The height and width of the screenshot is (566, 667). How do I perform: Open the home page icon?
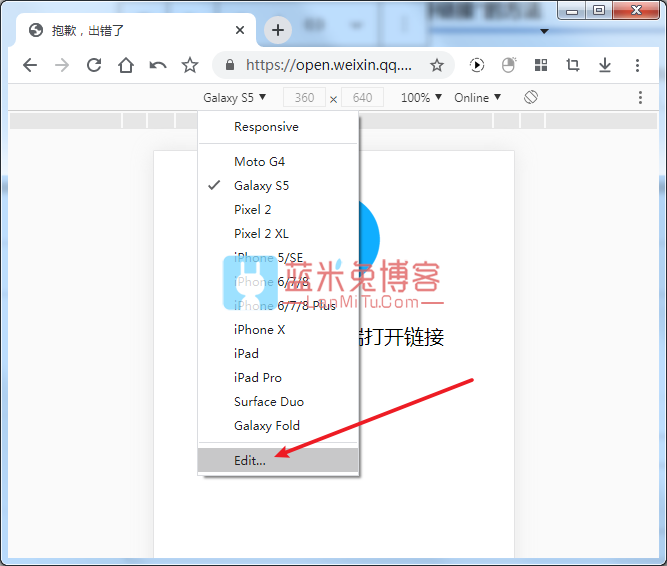[126, 65]
